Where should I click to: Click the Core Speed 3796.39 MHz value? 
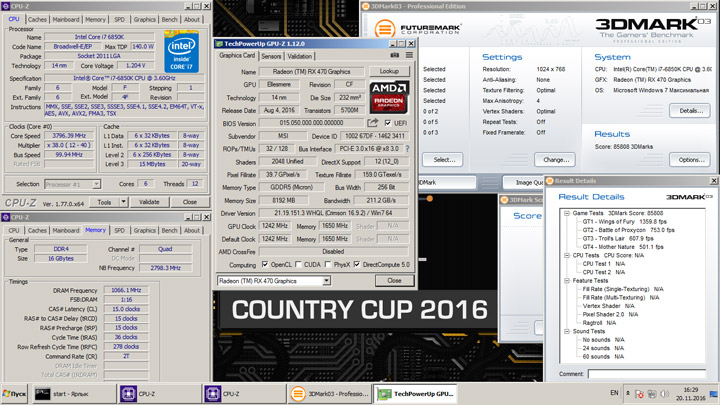tap(69, 135)
